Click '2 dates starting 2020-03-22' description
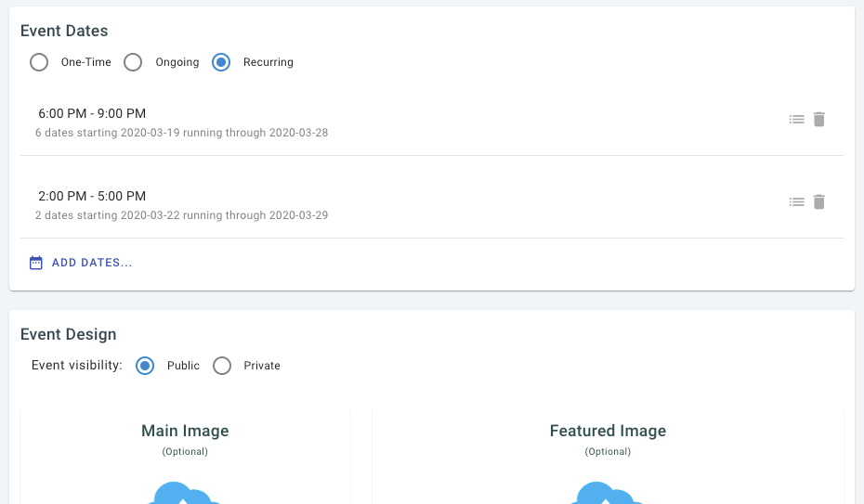 click(182, 215)
